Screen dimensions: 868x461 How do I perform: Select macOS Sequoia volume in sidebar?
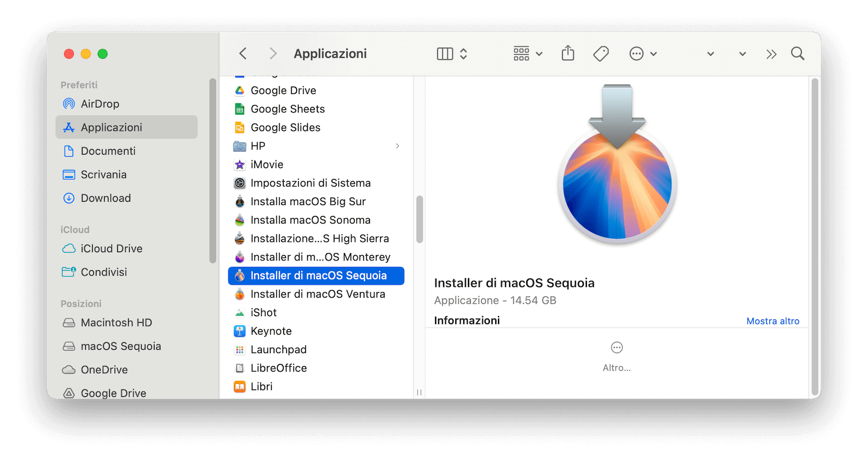pos(127,346)
